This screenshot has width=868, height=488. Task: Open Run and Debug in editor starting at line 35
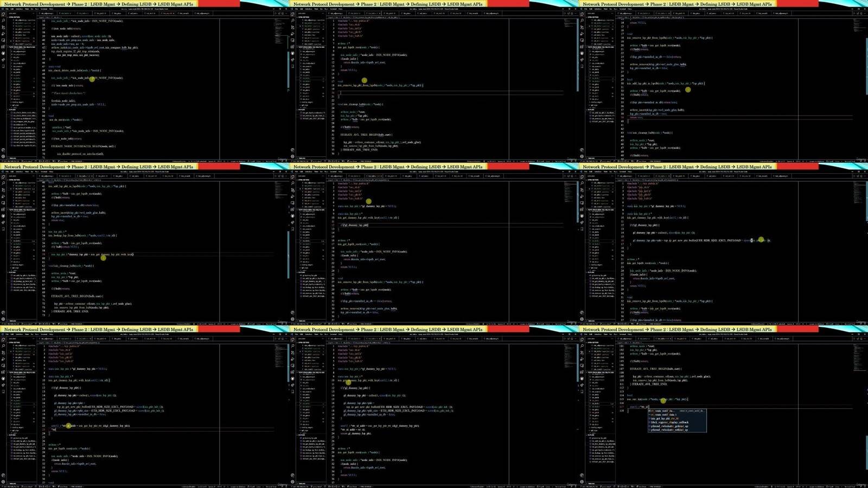3,34
